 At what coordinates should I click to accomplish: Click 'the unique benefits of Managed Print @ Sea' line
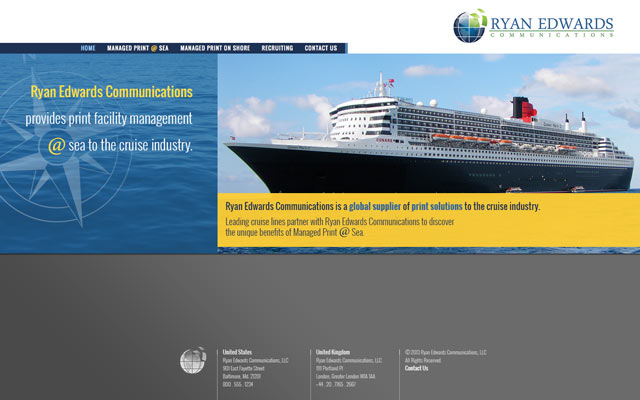295,232
